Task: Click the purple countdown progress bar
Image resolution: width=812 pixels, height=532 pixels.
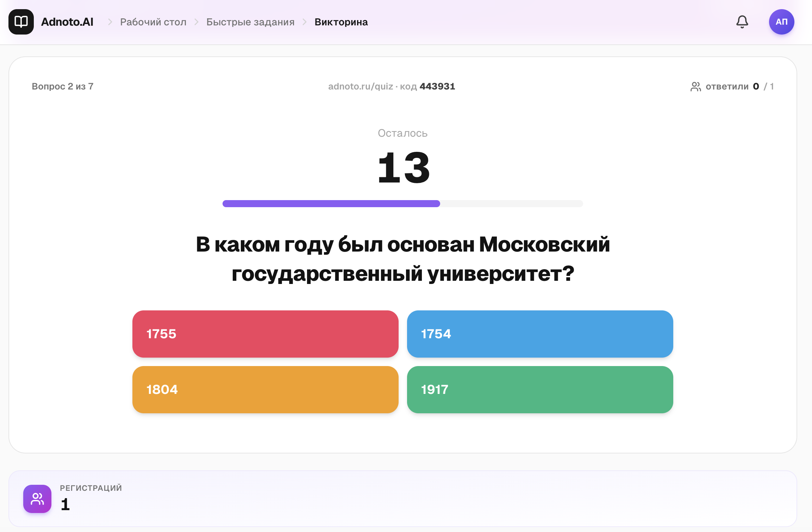Action: point(331,204)
